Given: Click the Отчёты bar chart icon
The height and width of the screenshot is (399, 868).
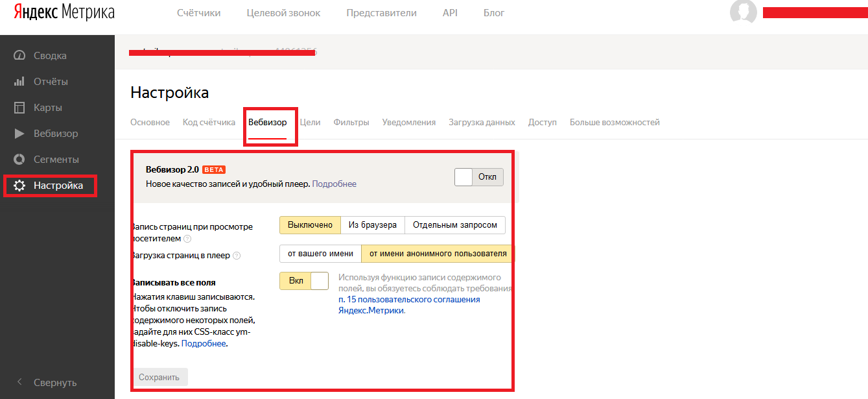Looking at the screenshot, I should [x=19, y=82].
